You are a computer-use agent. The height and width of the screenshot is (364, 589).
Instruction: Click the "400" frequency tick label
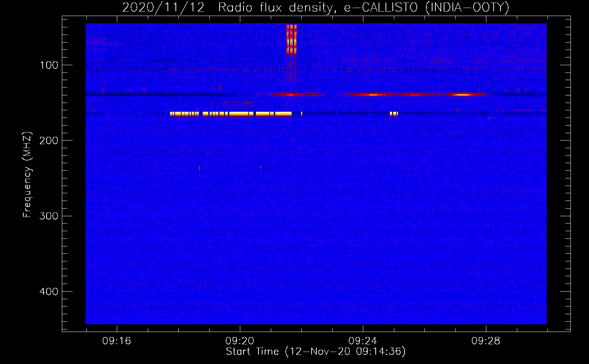click(49, 292)
